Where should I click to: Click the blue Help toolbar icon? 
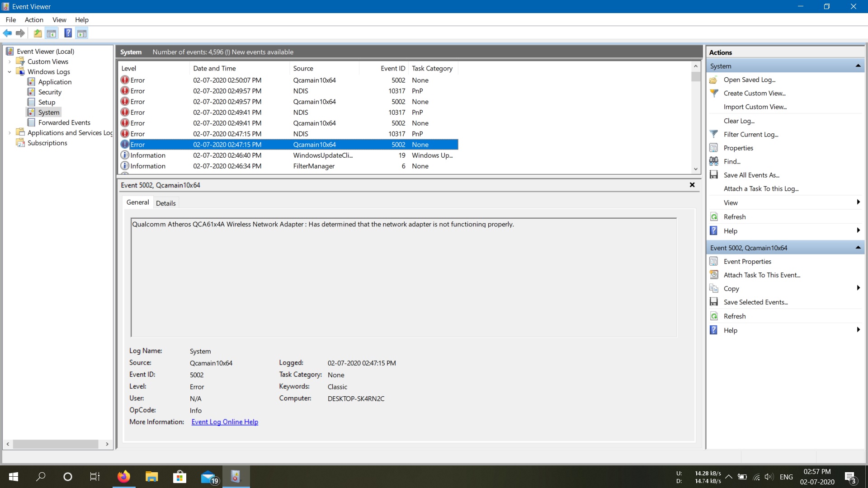tap(68, 33)
